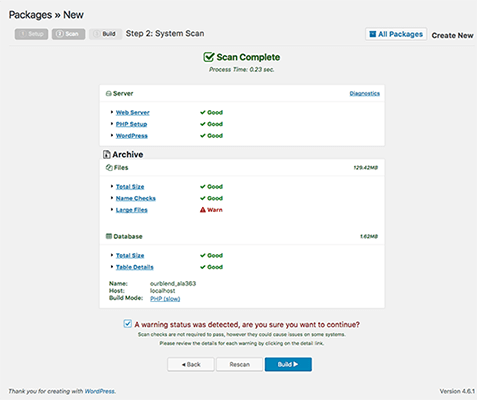Screen dimensions: 477x400
Task: Click the Files section icon
Action: (x=109, y=168)
